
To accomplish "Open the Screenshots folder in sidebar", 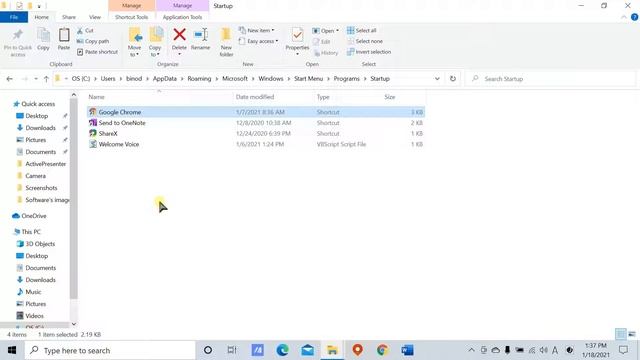I will [41, 188].
